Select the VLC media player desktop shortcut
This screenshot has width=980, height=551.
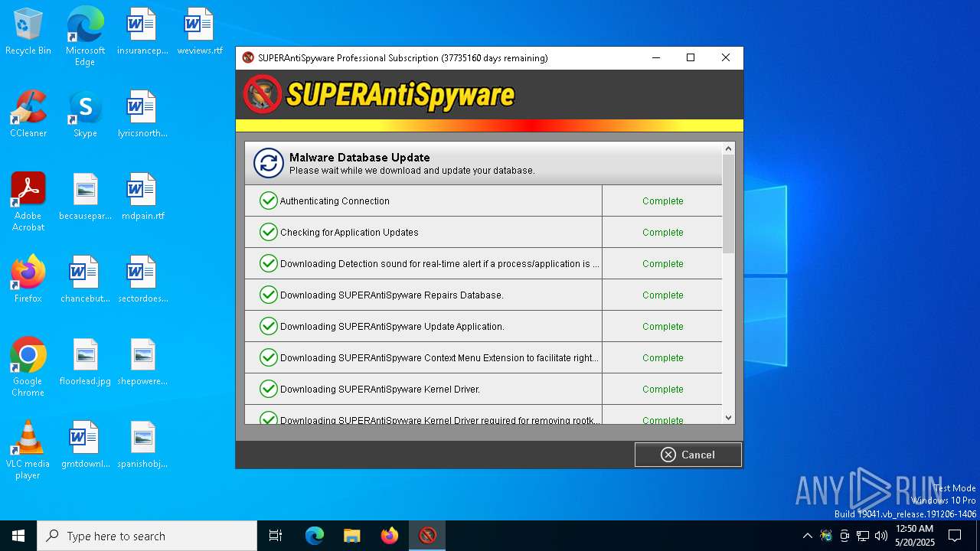coord(28,450)
